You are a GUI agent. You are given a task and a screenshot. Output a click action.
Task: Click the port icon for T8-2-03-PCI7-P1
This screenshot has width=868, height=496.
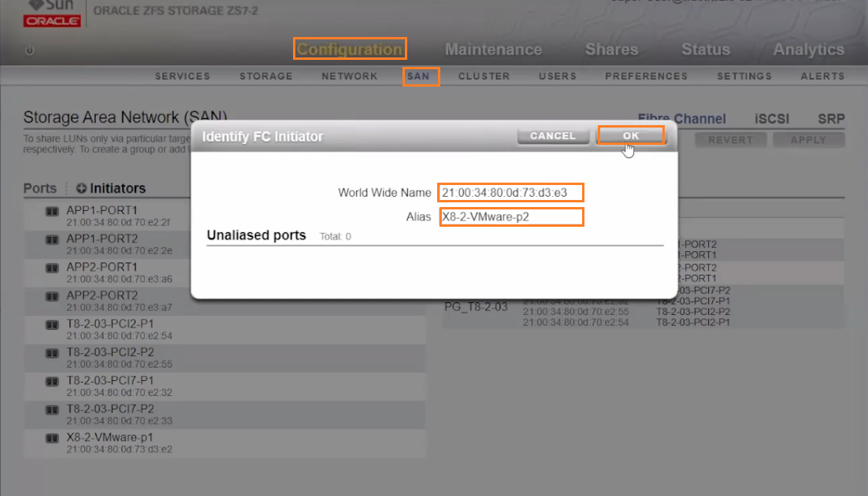pyautogui.click(x=52, y=381)
